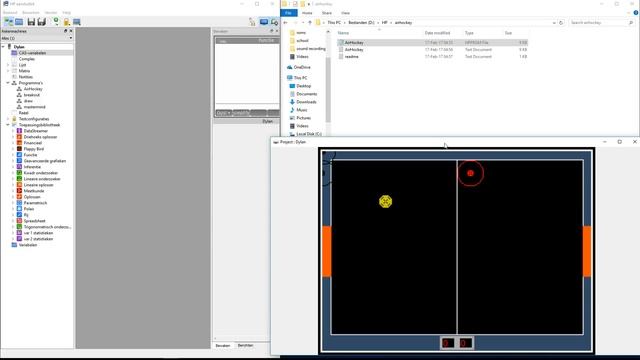Open OneDrive in the Explorer navigation pane
The height and width of the screenshot is (360, 640).
pyautogui.click(x=302, y=67)
